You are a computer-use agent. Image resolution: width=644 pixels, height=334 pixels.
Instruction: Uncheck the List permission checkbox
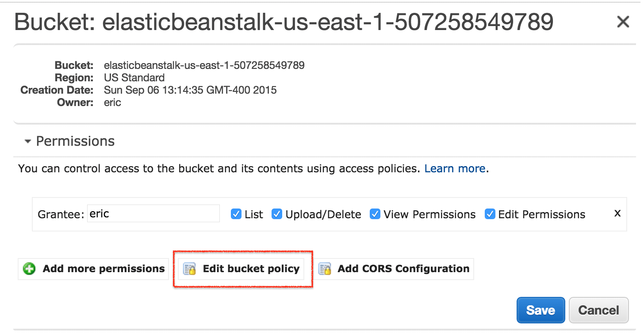coord(236,214)
